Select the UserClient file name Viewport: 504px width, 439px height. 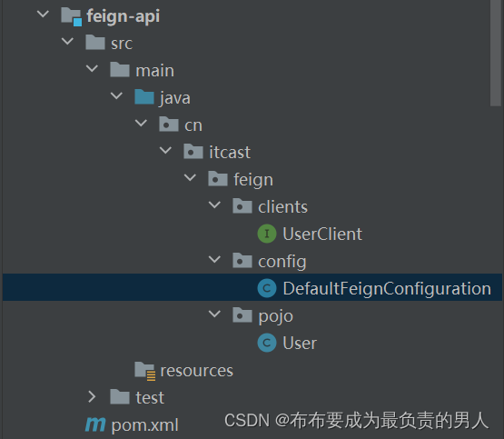coord(322,234)
